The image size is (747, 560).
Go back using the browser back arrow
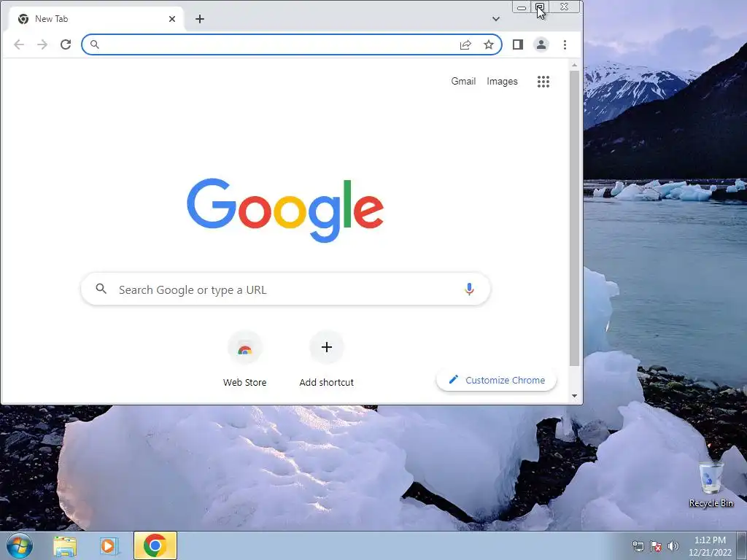(x=18, y=44)
